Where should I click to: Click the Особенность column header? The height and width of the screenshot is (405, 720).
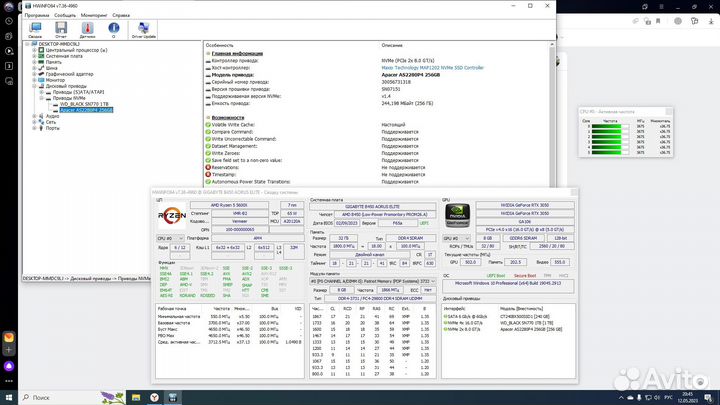pyautogui.click(x=219, y=45)
